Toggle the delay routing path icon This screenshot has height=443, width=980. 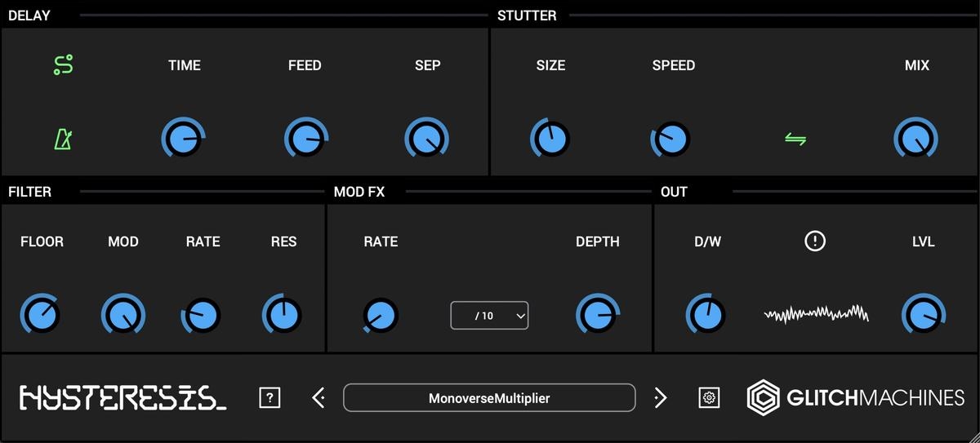[x=63, y=65]
